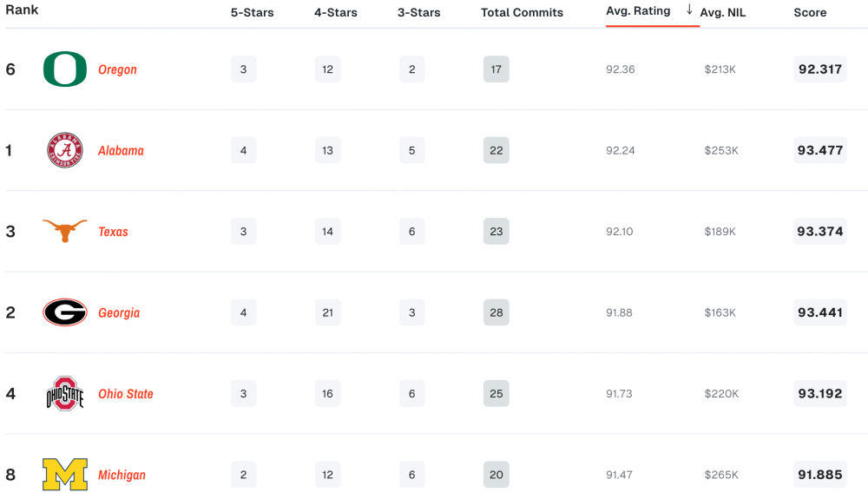Sort table by Score column

coord(810,13)
